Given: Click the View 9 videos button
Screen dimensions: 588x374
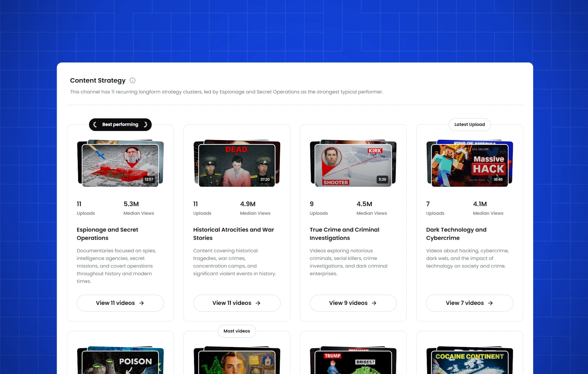Looking at the screenshot, I should (x=353, y=303).
